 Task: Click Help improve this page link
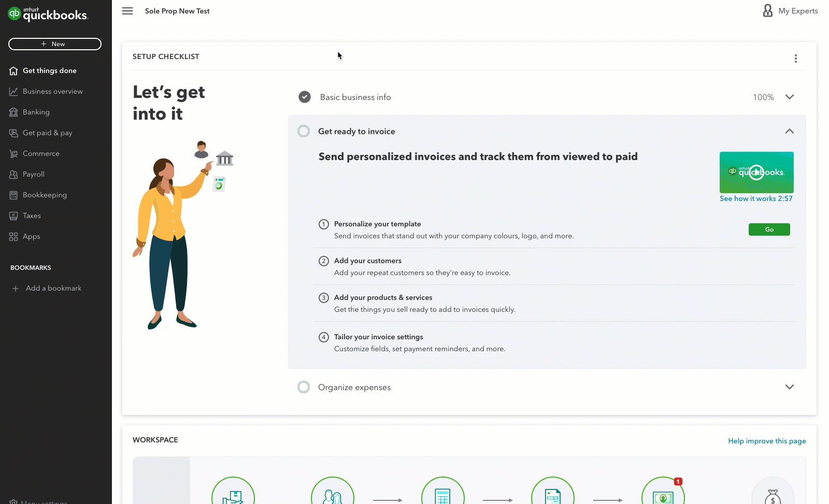tap(767, 441)
